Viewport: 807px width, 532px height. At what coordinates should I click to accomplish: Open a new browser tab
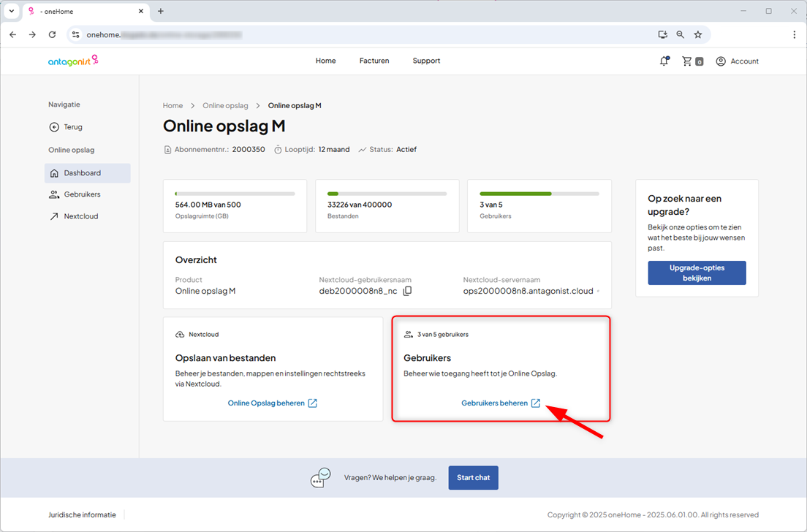161,11
